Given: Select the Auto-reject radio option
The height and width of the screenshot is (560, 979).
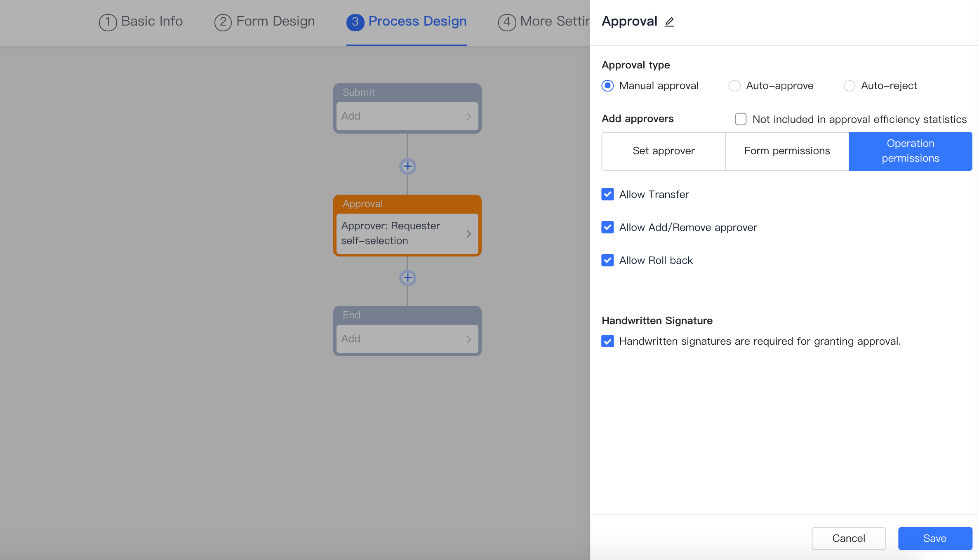Looking at the screenshot, I should point(849,86).
